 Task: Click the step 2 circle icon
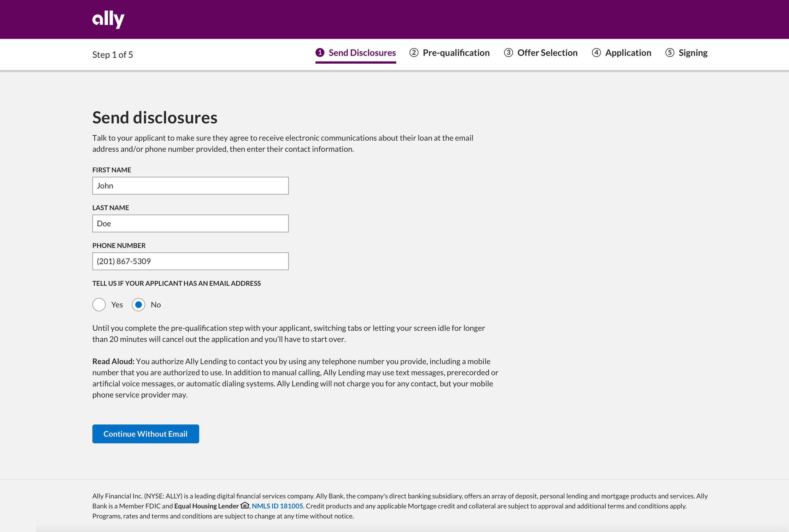click(413, 53)
